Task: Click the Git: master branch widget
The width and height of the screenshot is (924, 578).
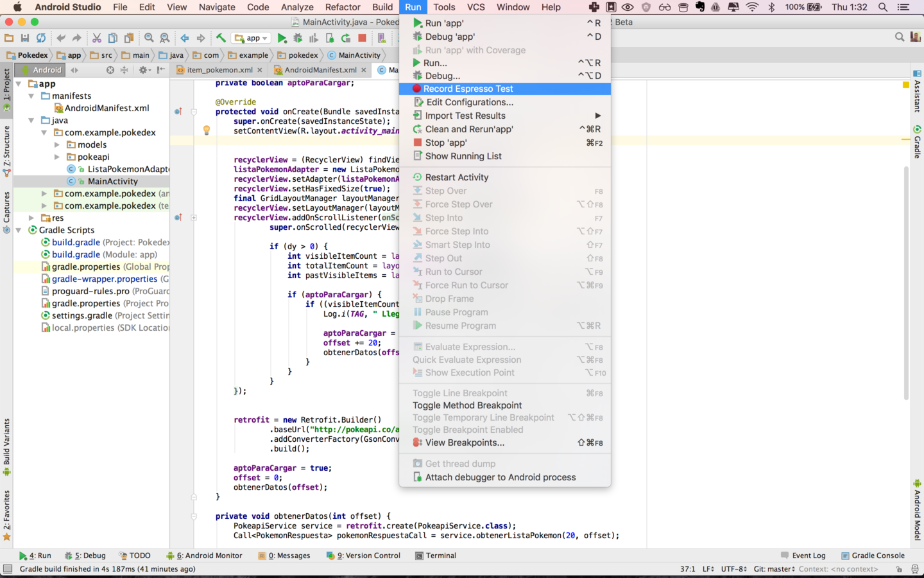Action: (774, 569)
